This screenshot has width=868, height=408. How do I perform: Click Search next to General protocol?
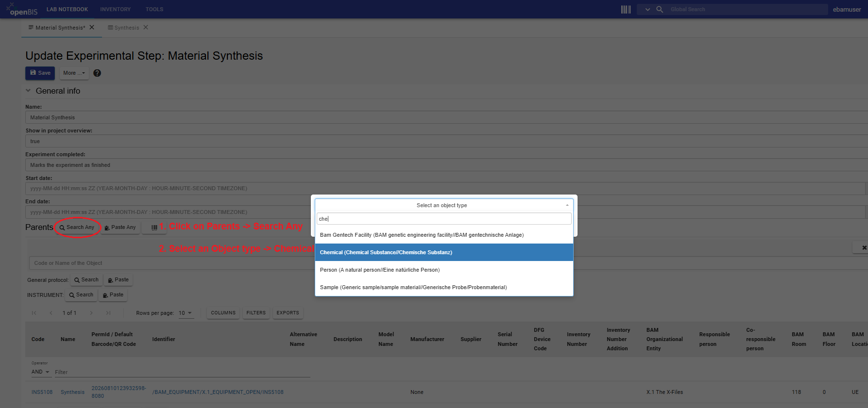tap(86, 280)
